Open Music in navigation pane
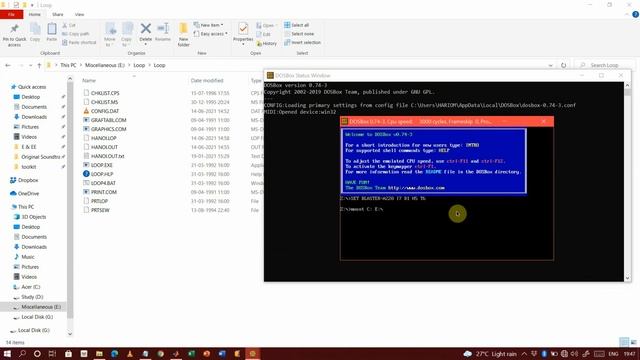 coord(27,257)
